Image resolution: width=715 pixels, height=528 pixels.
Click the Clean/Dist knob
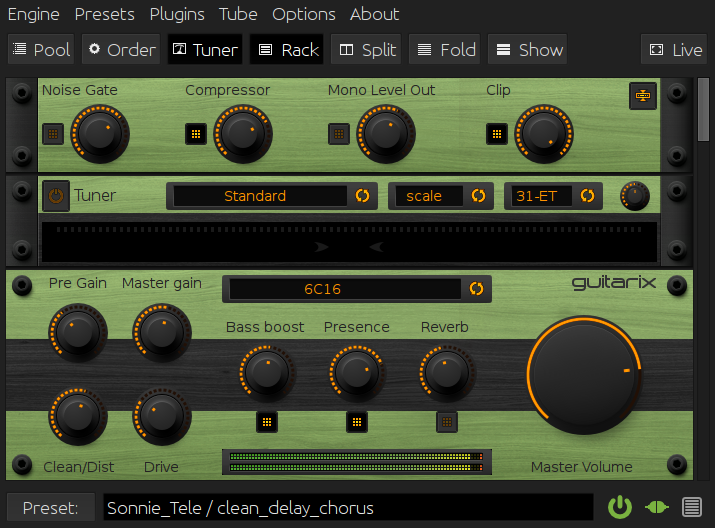coord(78,416)
